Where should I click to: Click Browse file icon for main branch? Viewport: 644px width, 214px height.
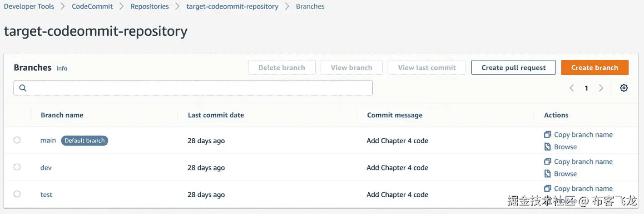pos(547,147)
